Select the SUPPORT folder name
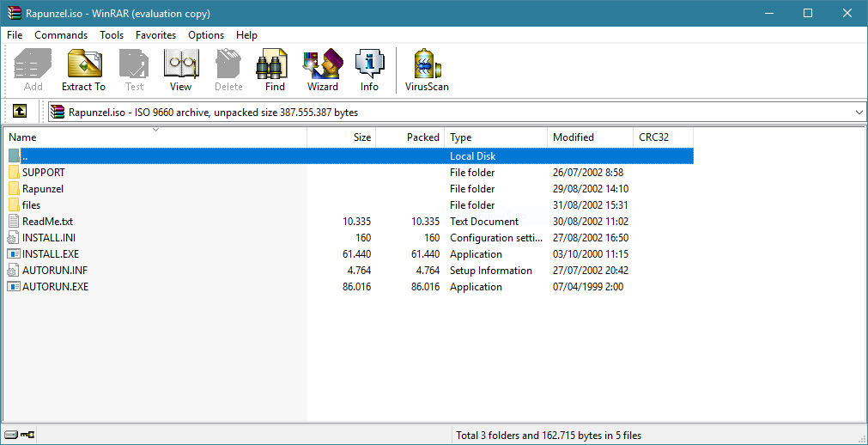Image resolution: width=868 pixels, height=445 pixels. point(44,173)
